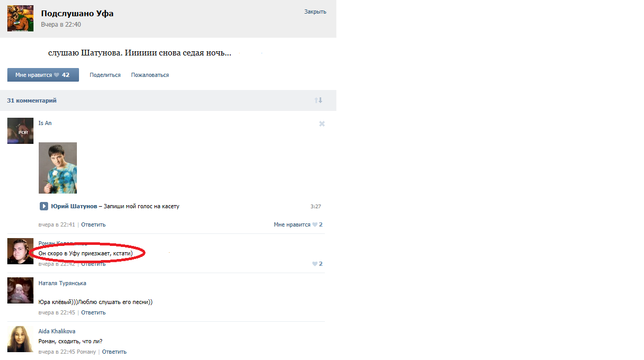Delete Is An's comment with X icon
The width and height of the screenshot is (644, 360).
(322, 123)
